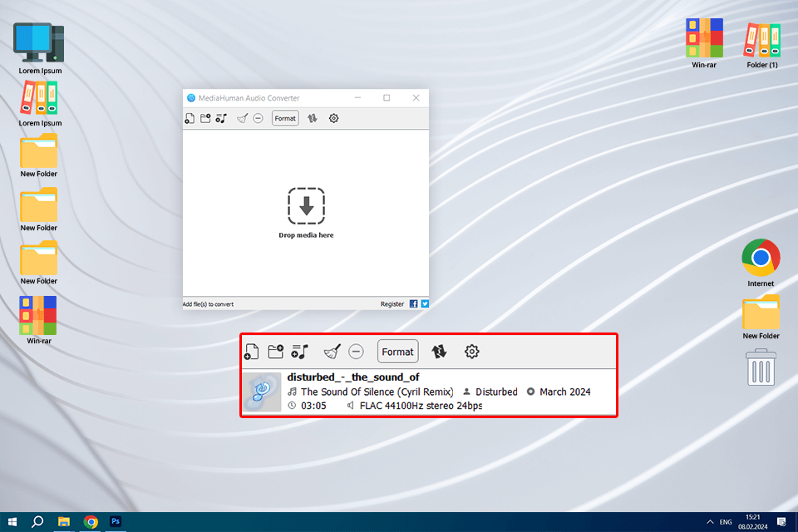Click minus Remove icon in the enlarged toolbar
This screenshot has height=532, width=798.
(356, 352)
